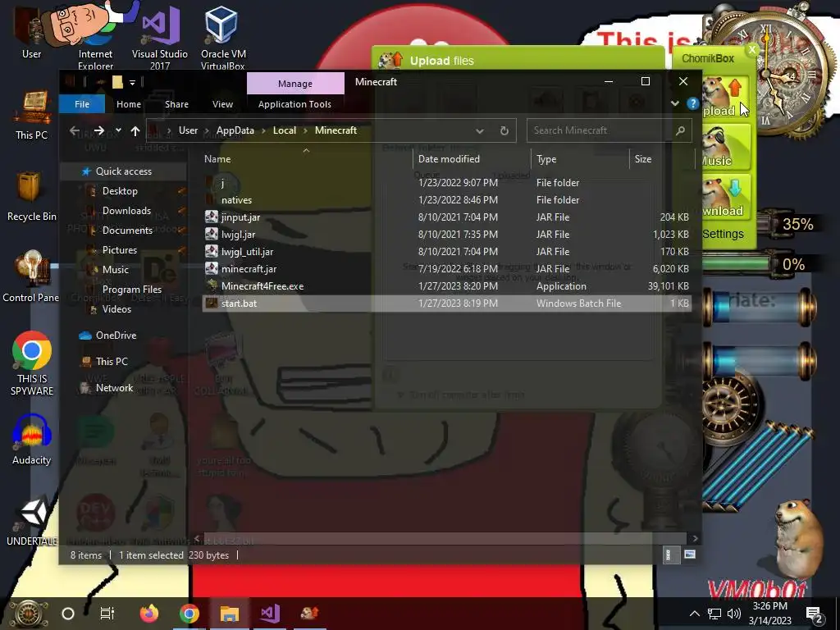Switch to ChomikBox on taskbar
840x630 pixels.
pyautogui.click(x=309, y=614)
